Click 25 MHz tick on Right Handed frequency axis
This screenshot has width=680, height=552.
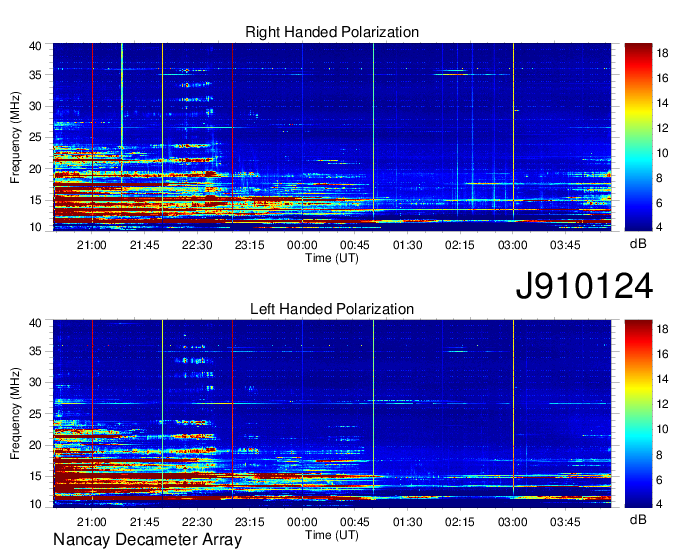click(x=35, y=138)
